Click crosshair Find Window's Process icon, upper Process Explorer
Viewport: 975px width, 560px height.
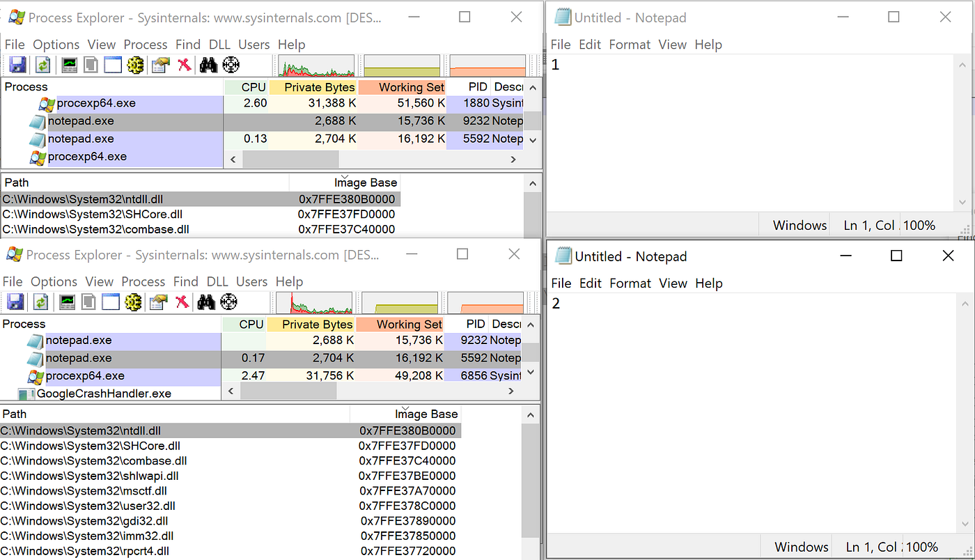231,65
